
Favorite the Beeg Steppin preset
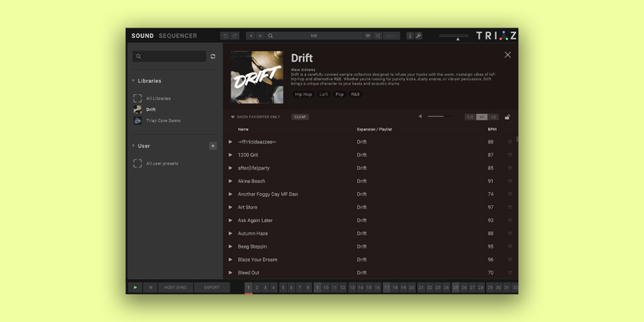tap(510, 247)
